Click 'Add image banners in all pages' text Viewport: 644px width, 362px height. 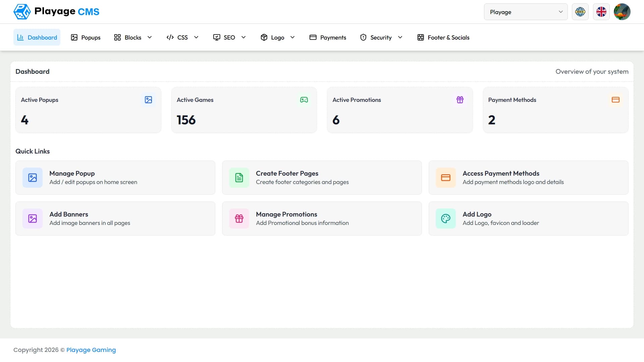pyautogui.click(x=90, y=223)
